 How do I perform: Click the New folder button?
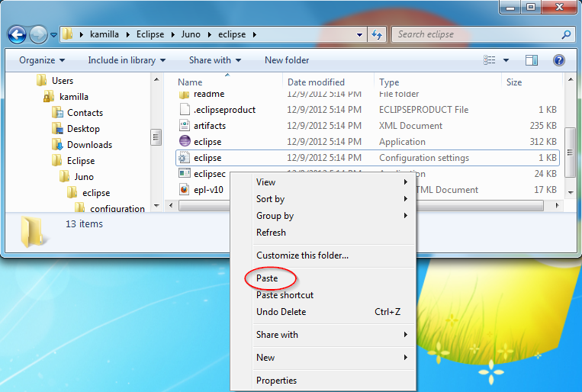pos(287,60)
